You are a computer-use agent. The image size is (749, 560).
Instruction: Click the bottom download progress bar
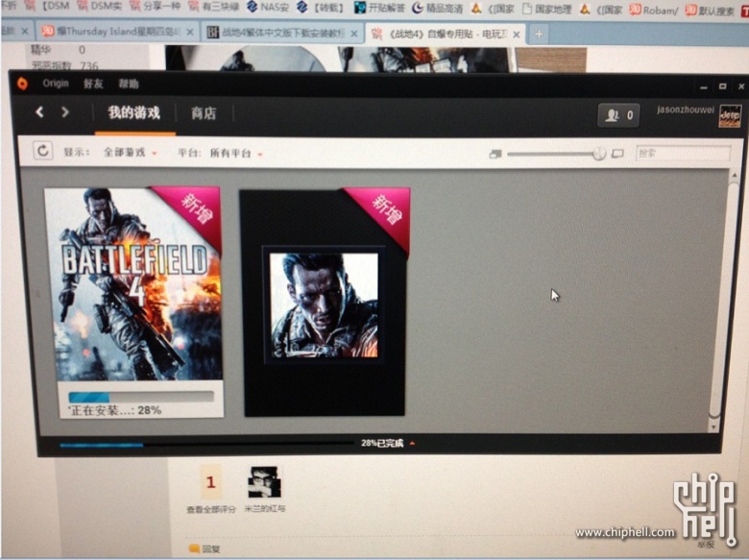pos(206,445)
